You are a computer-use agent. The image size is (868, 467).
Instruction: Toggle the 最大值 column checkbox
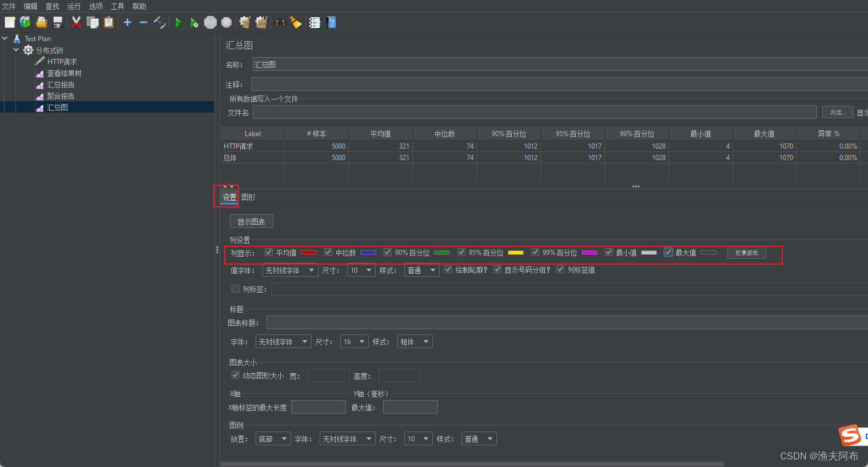(x=668, y=252)
